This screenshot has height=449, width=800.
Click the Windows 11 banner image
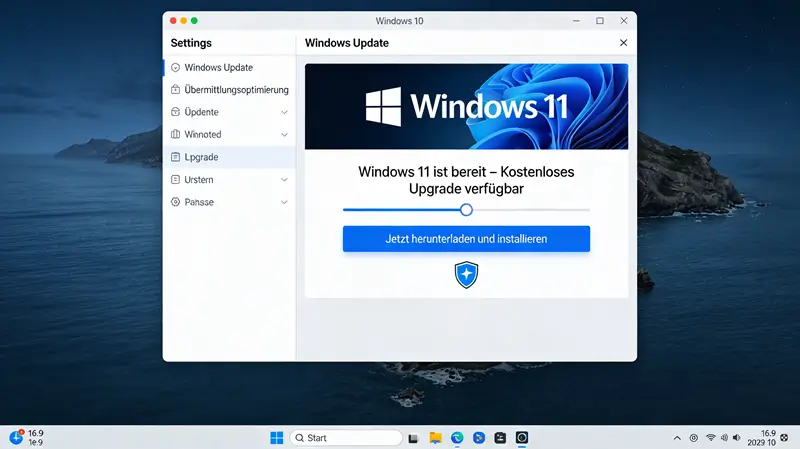coord(466,107)
